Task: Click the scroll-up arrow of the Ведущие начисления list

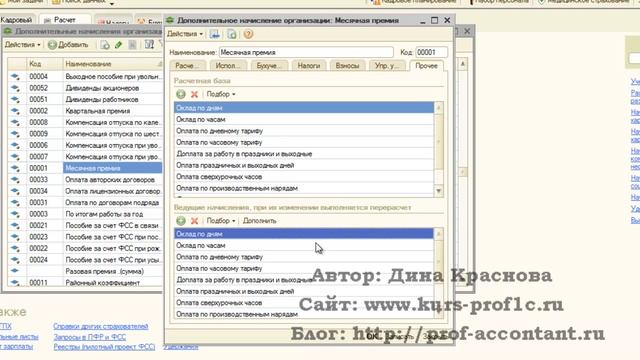Action: (x=439, y=234)
